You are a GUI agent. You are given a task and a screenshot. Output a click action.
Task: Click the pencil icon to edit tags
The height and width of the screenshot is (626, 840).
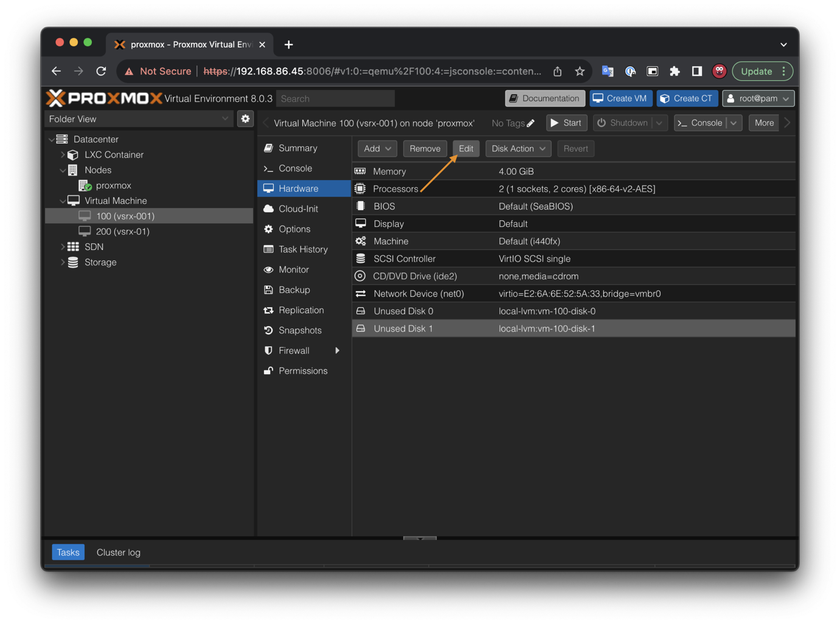(530, 123)
